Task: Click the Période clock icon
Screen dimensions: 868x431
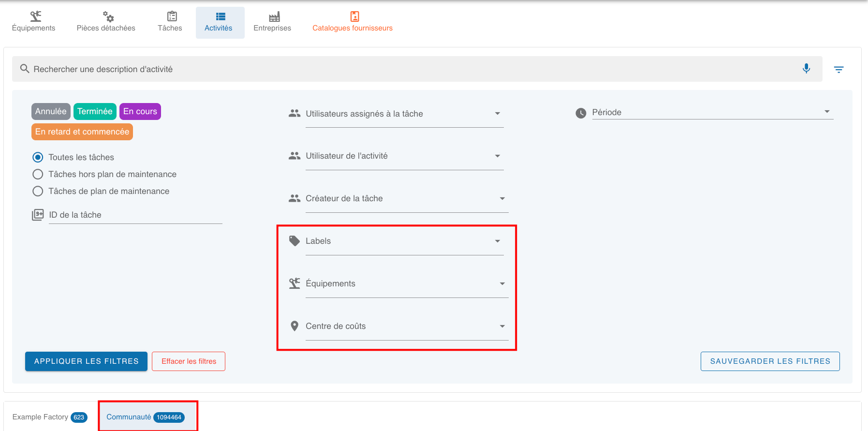Action: click(581, 113)
